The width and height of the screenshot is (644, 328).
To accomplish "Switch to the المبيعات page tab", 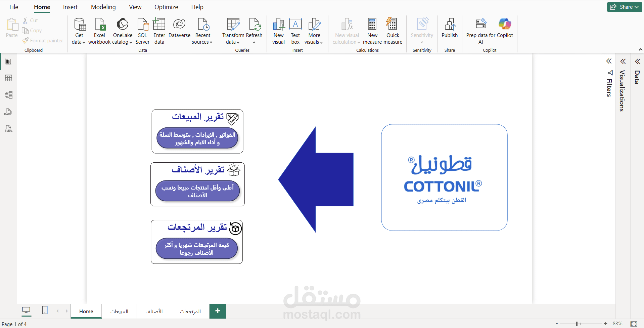I will pyautogui.click(x=119, y=311).
